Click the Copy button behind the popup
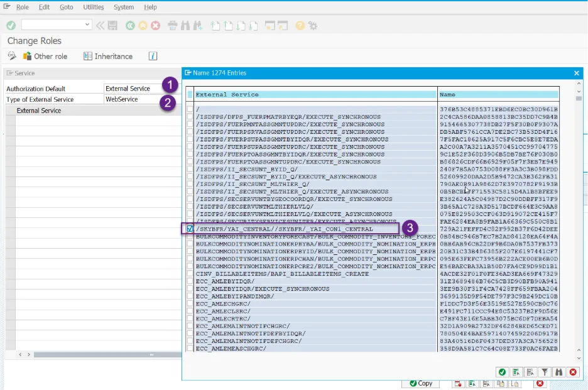Image resolution: width=588 pixels, height=390 pixels. coord(421,383)
